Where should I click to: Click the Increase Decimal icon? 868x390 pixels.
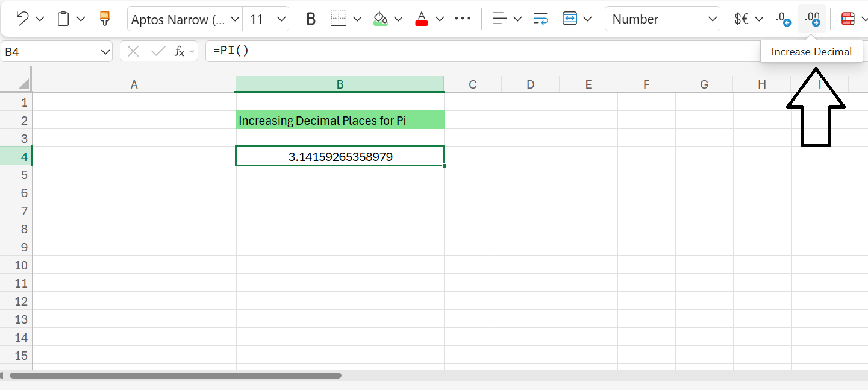point(813,19)
